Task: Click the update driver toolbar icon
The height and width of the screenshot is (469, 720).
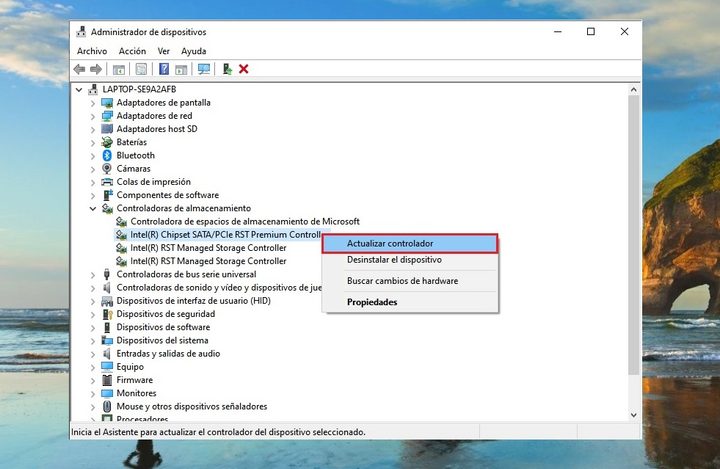Action: (227, 69)
